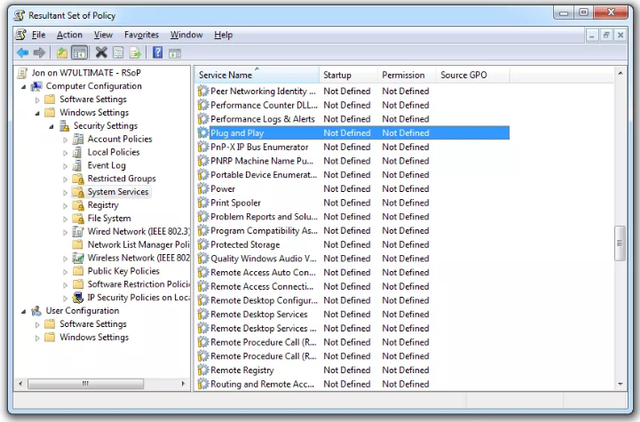Select Wired Network (IEEE 802.3) tree item

pyautogui.click(x=138, y=231)
